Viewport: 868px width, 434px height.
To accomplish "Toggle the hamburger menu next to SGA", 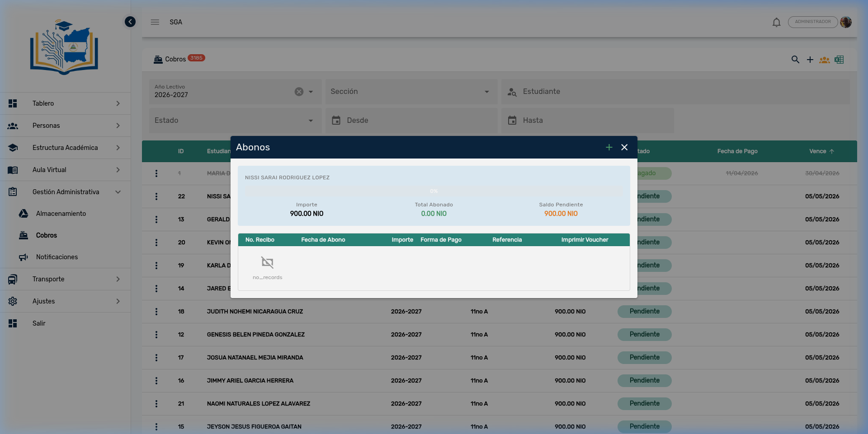I will click(x=155, y=22).
